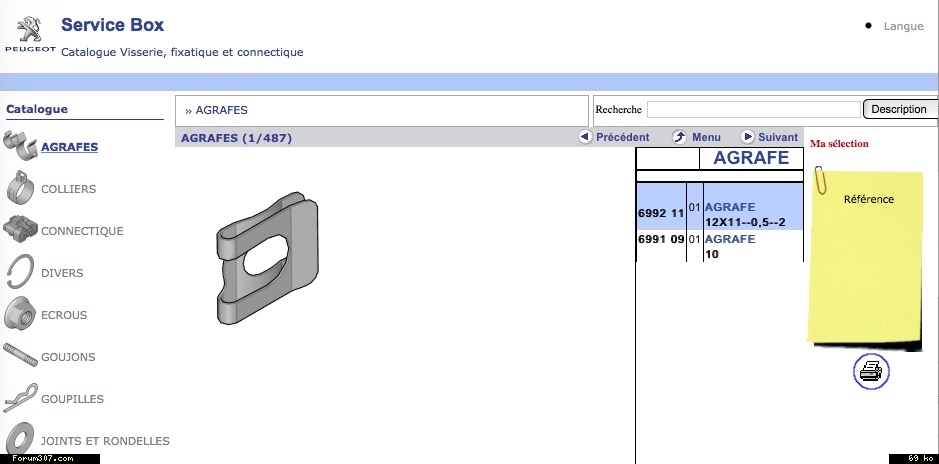Viewport: 939px width, 464px height.
Task: Open the GOUPILLES pin icon
Action: pos(20,398)
